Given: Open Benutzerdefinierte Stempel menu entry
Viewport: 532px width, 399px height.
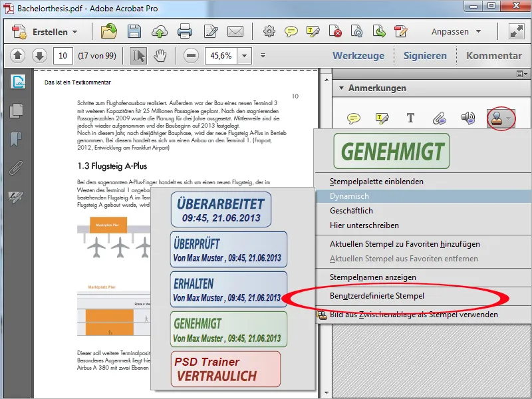Looking at the screenshot, I should [x=424, y=296].
